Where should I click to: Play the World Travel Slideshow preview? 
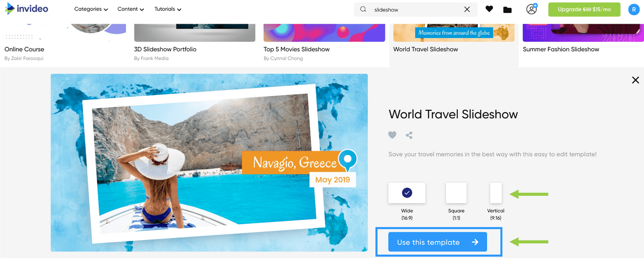click(x=209, y=163)
